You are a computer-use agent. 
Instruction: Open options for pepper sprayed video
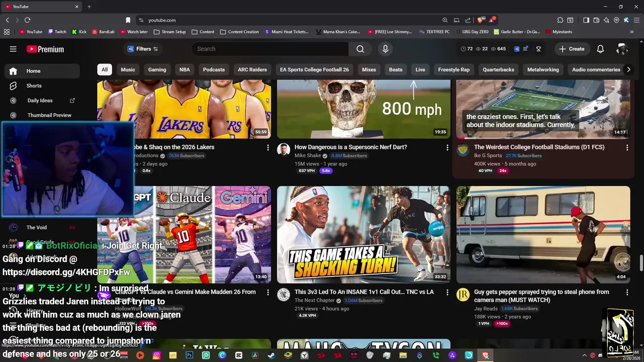(627, 293)
